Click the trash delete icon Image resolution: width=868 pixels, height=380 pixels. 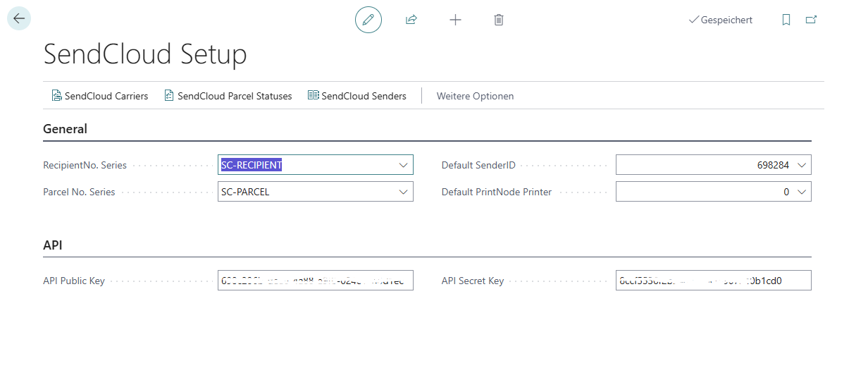[499, 20]
